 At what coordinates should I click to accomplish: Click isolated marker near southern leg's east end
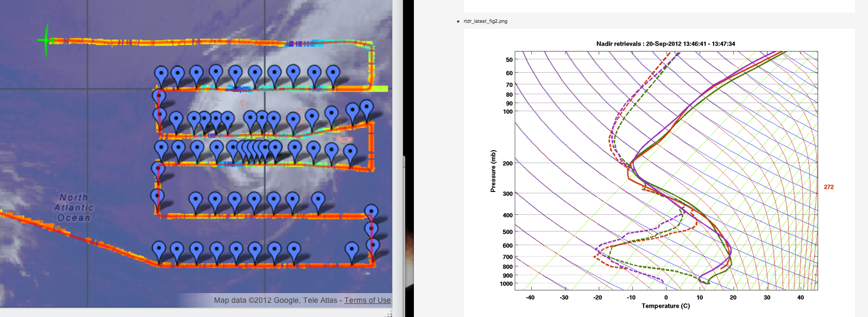coord(352,251)
